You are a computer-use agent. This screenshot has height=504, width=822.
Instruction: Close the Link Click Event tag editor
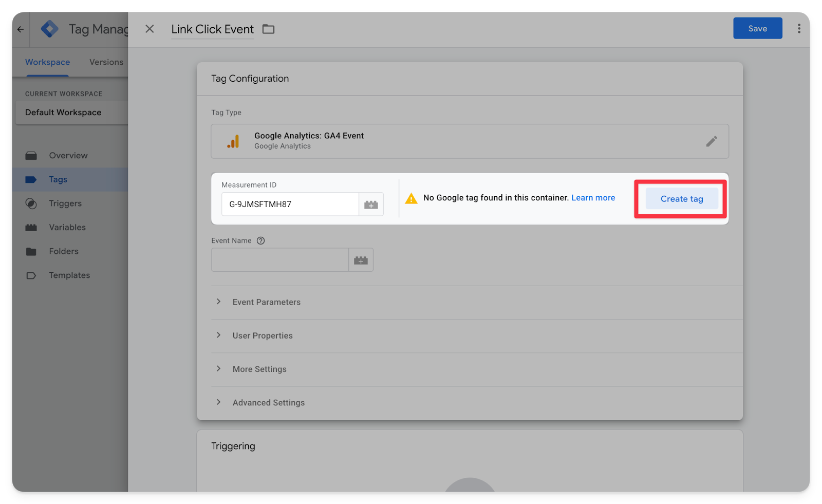[150, 29]
